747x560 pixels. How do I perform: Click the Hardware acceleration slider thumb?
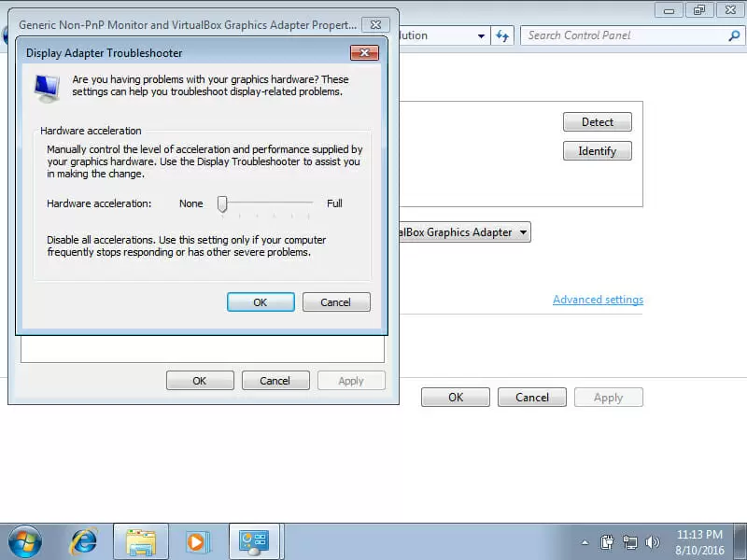(x=222, y=203)
